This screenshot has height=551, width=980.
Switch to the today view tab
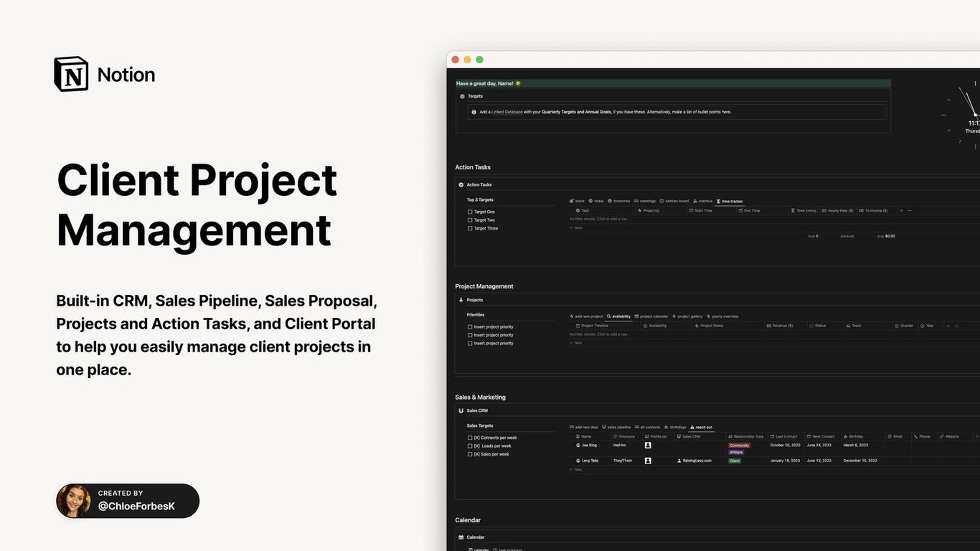tap(596, 201)
